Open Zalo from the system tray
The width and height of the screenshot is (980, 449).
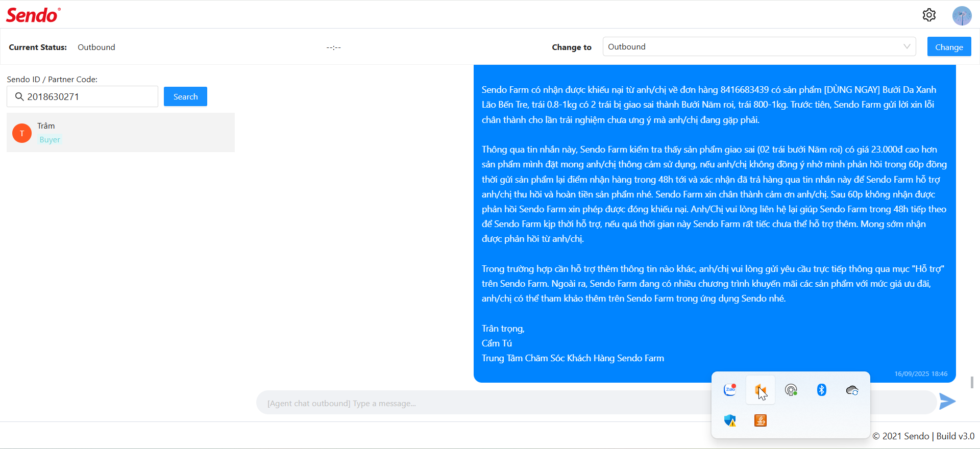730,390
